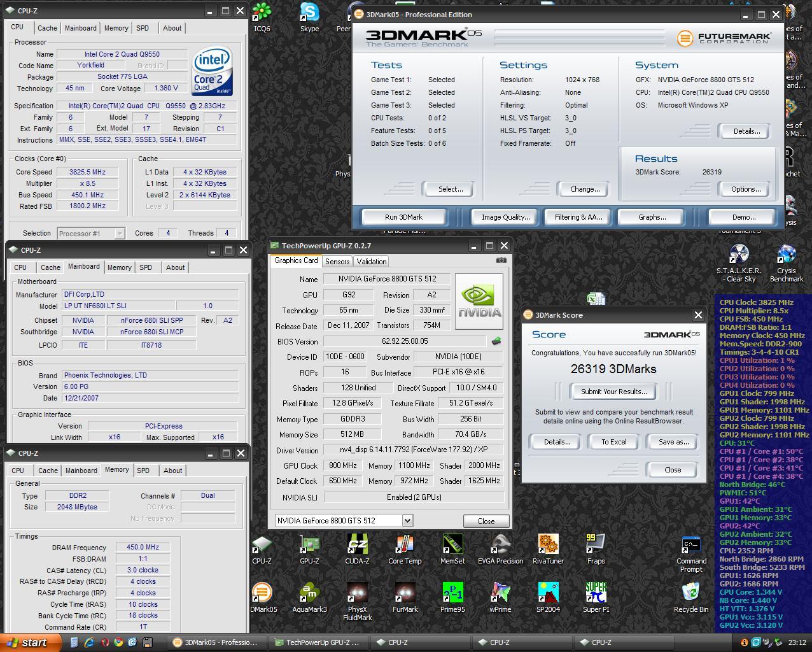
Task: Click the Intel Core 2 Quad logo
Action: point(213,70)
